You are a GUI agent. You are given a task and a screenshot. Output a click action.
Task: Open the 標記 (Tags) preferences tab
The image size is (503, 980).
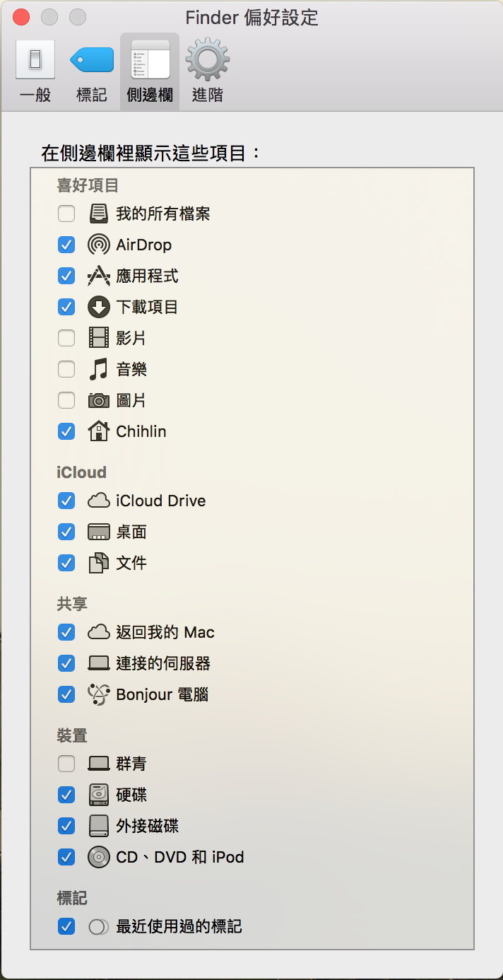[x=92, y=72]
